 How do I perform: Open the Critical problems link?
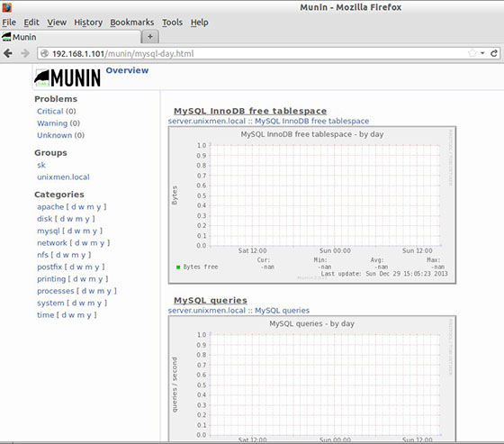pos(50,112)
